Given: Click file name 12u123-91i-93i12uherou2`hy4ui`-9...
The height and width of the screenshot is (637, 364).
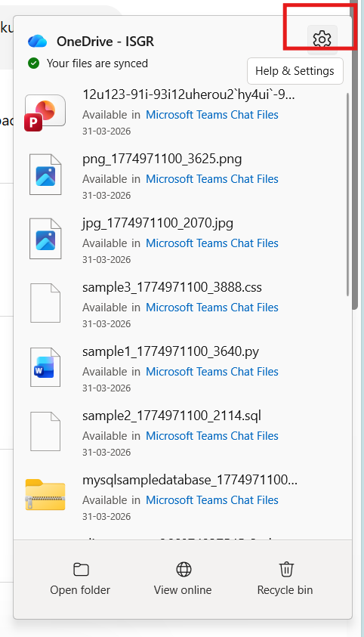Looking at the screenshot, I should [189, 94].
